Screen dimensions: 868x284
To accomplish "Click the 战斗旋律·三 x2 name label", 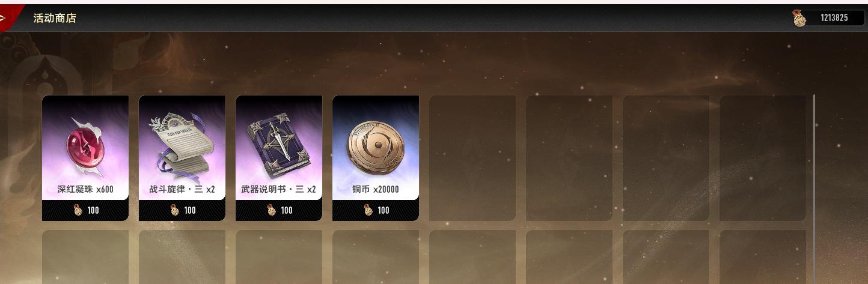I will point(182,190).
